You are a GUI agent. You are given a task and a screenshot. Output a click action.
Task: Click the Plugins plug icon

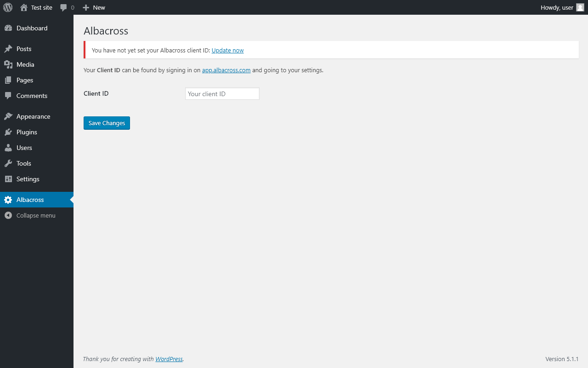pos(8,132)
